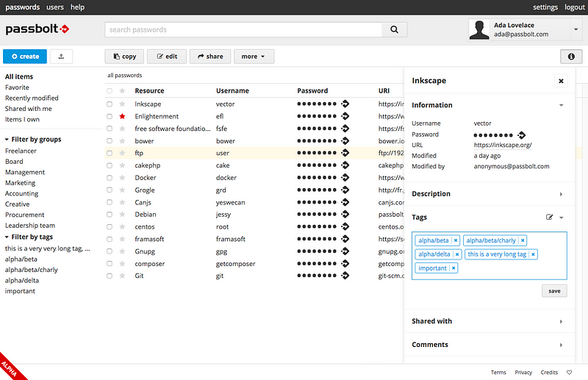This screenshot has width=588, height=380.
Task: Click secret copy icon in Git row
Action: click(x=345, y=276)
